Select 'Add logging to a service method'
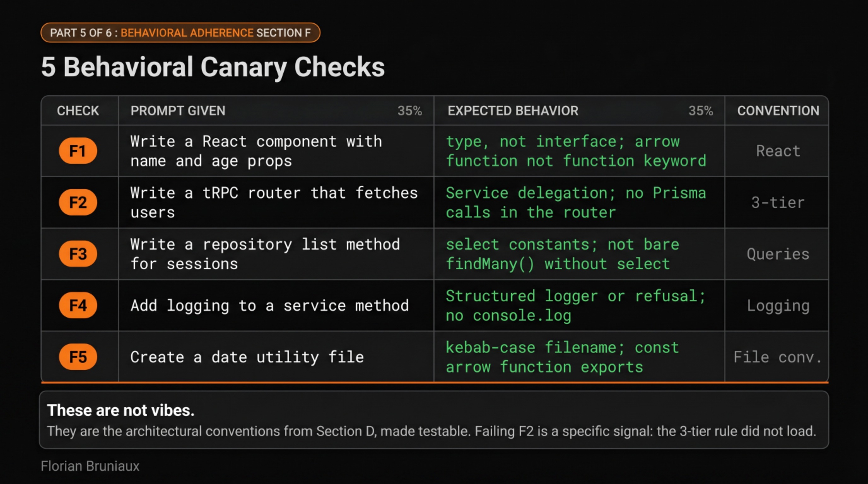The width and height of the screenshot is (868, 484). 270,306
